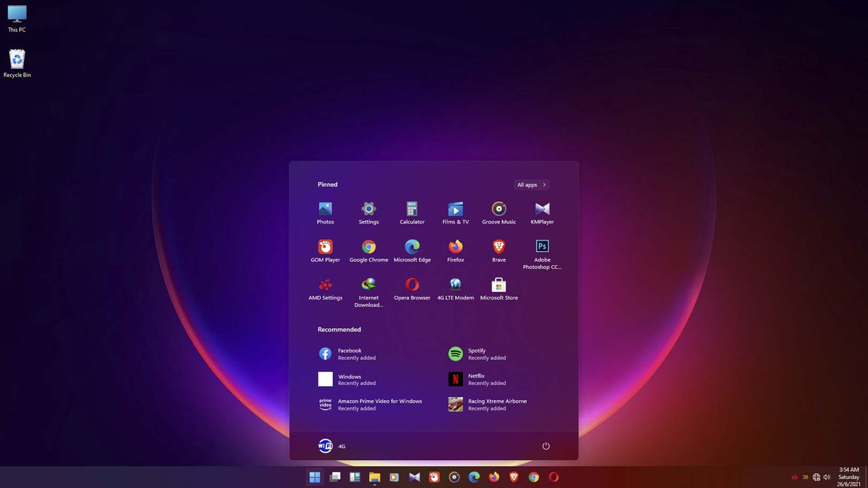Click the red AMD tray icon
Screen dimensions: 868x488
click(x=795, y=477)
